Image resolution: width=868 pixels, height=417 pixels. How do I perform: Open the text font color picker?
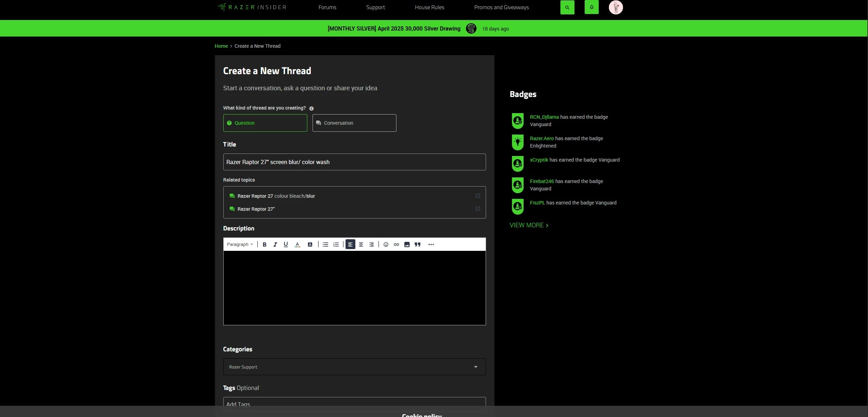(x=297, y=245)
